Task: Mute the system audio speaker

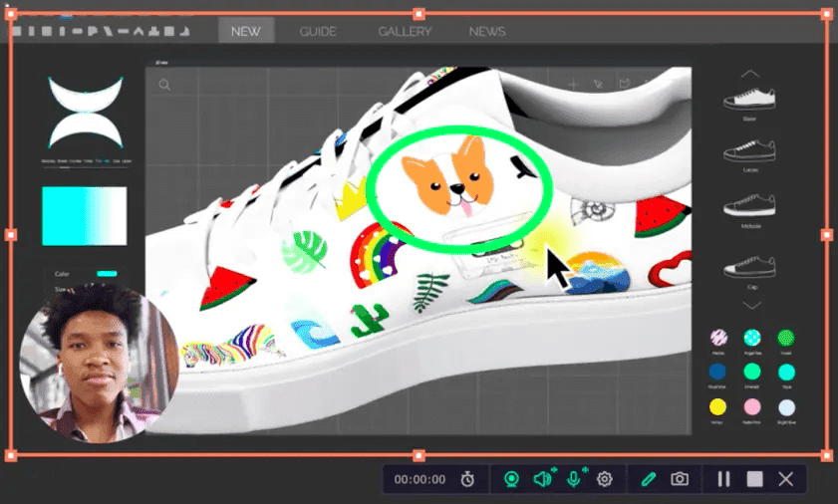Action: (x=542, y=479)
